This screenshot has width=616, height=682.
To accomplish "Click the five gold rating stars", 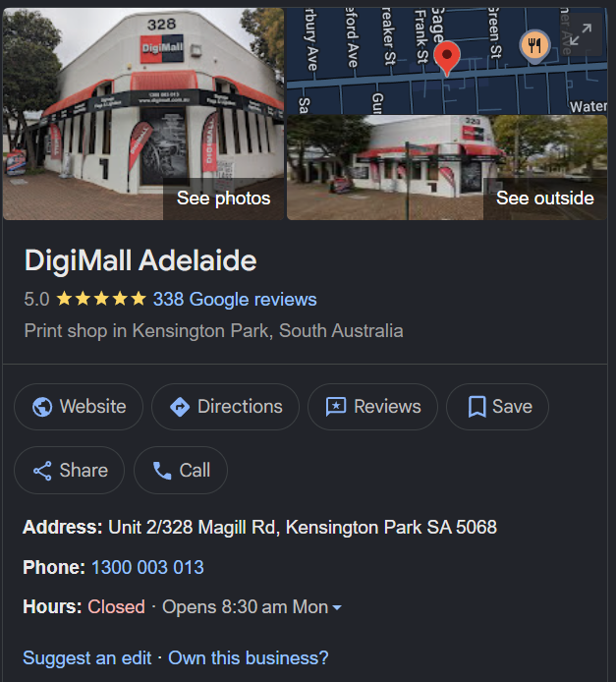I will point(101,300).
